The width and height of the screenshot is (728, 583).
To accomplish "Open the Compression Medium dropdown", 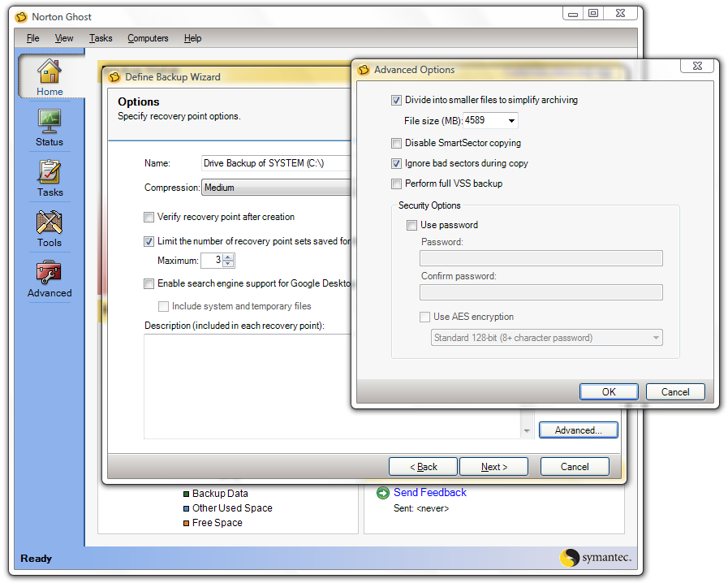I will 276,188.
